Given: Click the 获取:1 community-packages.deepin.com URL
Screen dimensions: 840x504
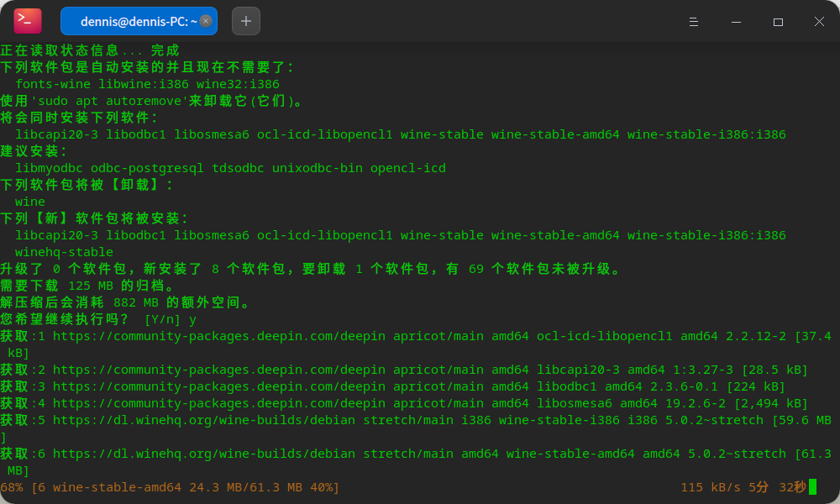Looking at the screenshot, I should pos(218,336).
